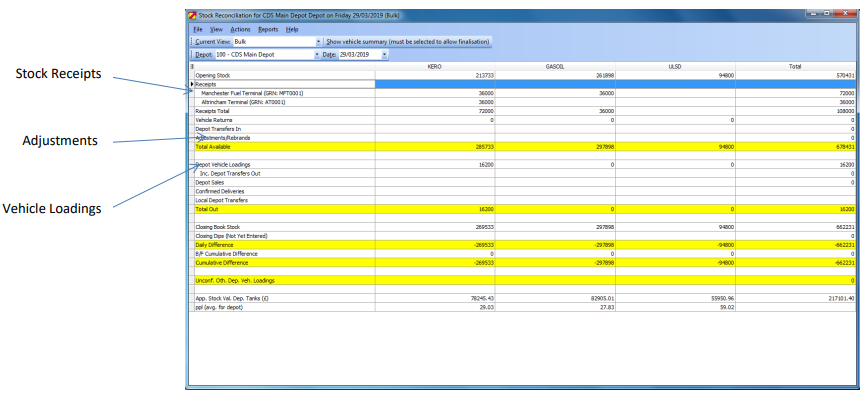Screen dimensions: 868x395
Task: Select the Daily Difference row label
Action: 214,245
